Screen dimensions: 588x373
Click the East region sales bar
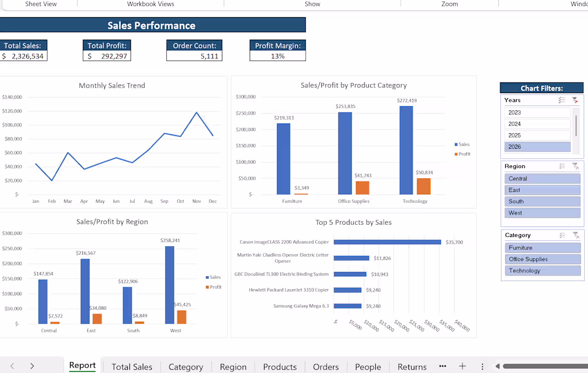pos(85,291)
